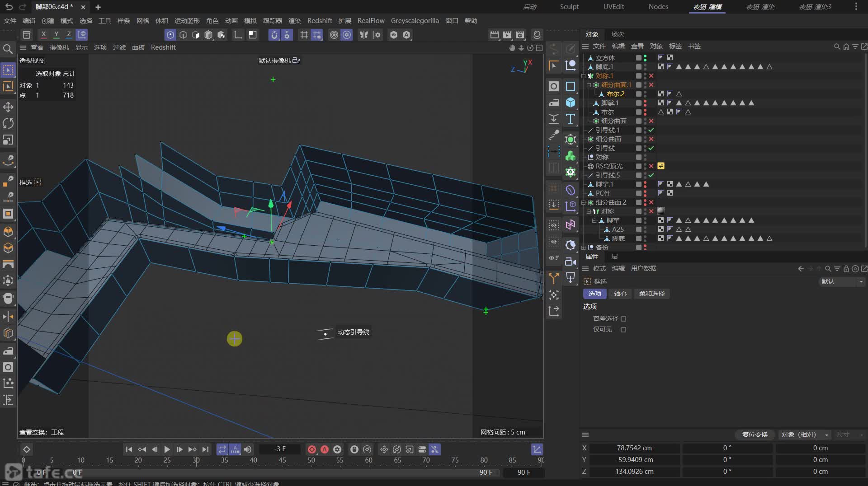868x486 pixels.
Task: Collapse the 细分曲面.1 tree node
Action: (x=589, y=85)
